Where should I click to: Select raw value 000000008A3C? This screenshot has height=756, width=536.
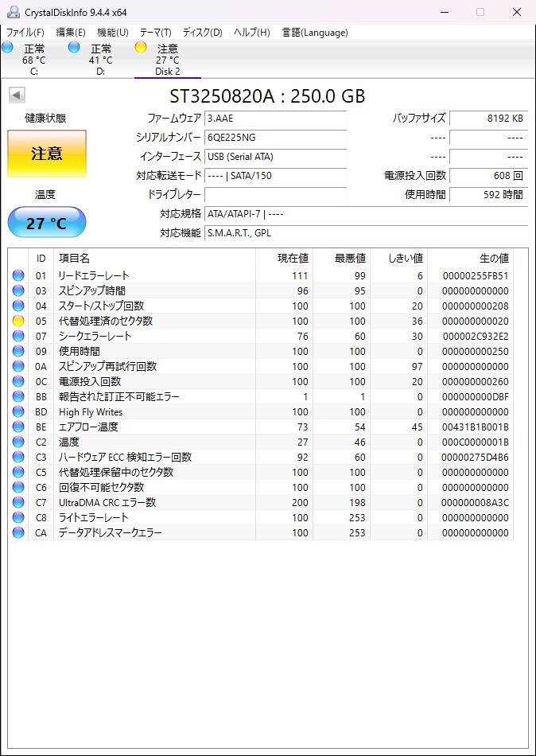click(x=476, y=503)
